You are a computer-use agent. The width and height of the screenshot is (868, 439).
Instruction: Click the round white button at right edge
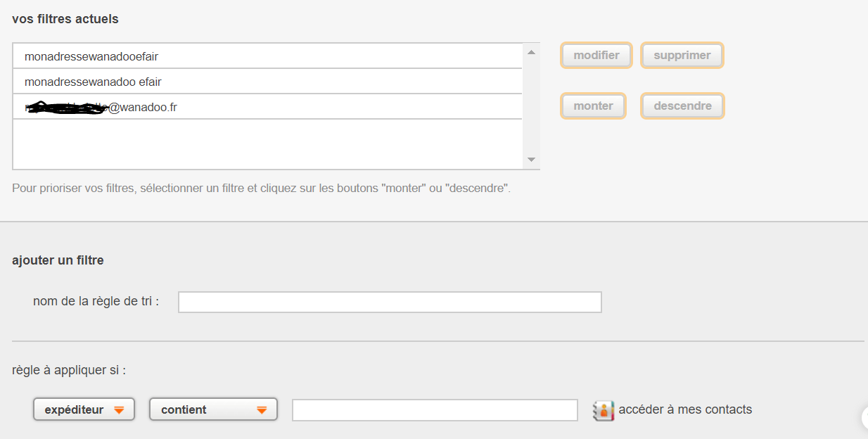click(x=864, y=418)
